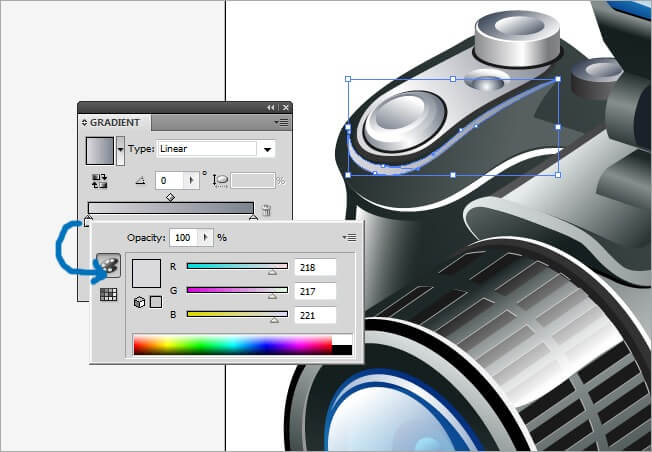Click the out-of-gamut cube warning icon
The width and height of the screenshot is (652, 452).
click(140, 301)
